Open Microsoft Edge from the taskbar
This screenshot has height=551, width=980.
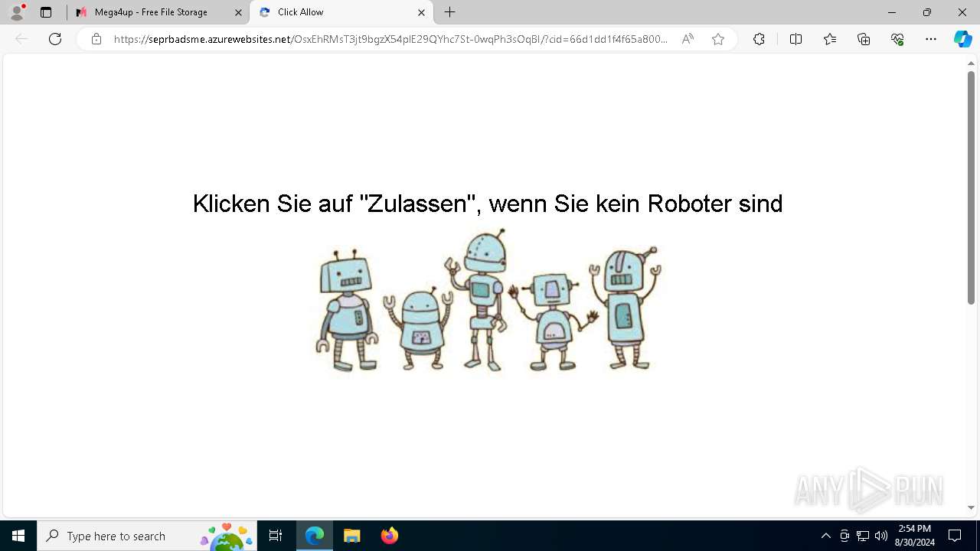(315, 536)
